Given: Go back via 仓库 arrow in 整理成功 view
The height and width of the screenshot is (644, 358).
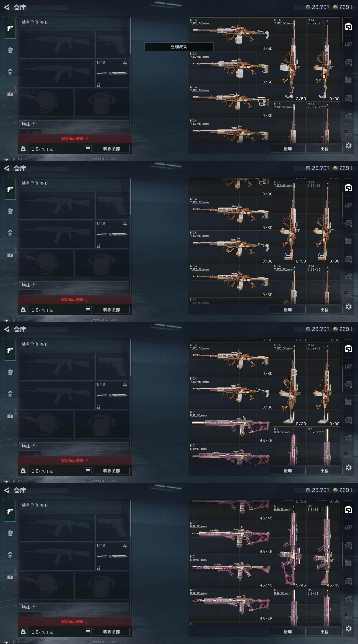Looking at the screenshot, I should click(x=7, y=7).
